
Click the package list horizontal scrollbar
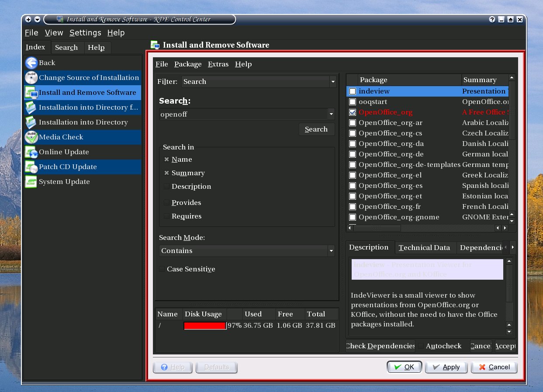pyautogui.click(x=428, y=228)
